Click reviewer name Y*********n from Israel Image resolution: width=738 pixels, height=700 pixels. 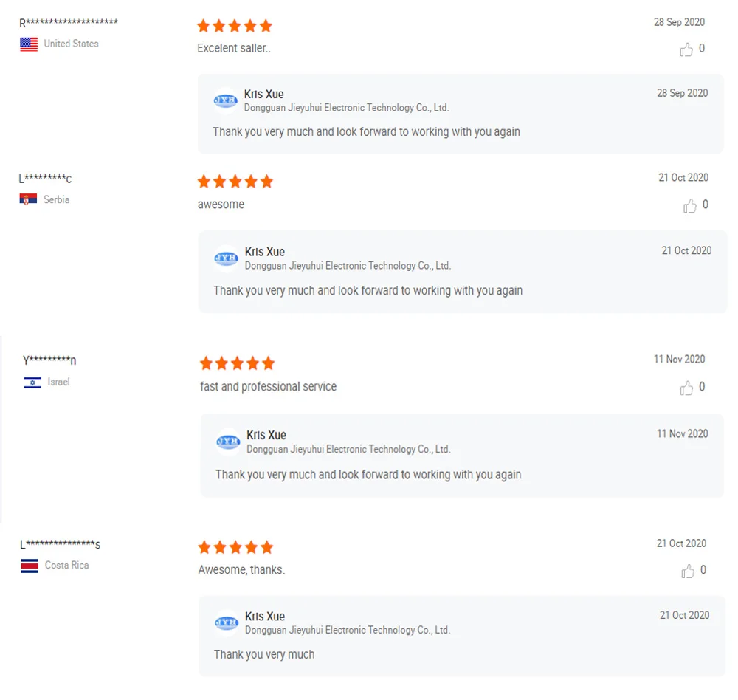pyautogui.click(x=49, y=360)
